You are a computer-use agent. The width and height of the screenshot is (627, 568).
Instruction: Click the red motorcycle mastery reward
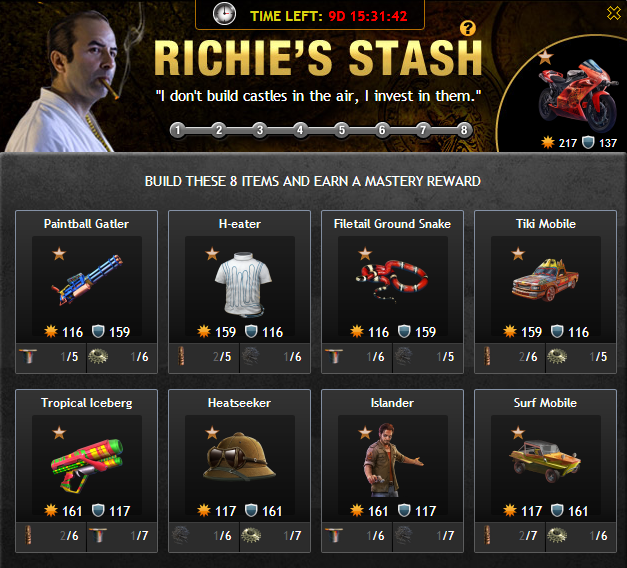pyautogui.click(x=577, y=95)
